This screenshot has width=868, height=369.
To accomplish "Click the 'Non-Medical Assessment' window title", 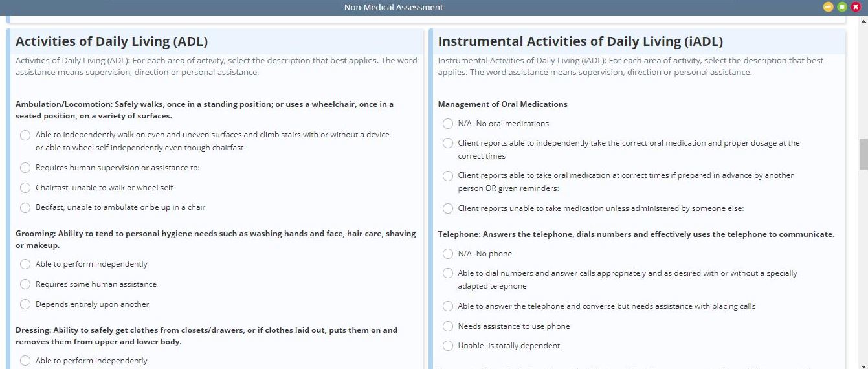I will click(394, 7).
